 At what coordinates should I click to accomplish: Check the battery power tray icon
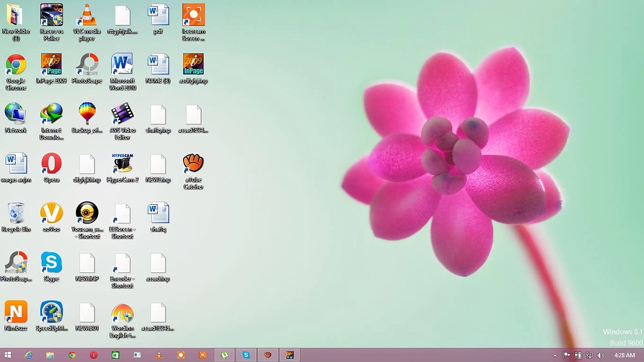pos(578,355)
